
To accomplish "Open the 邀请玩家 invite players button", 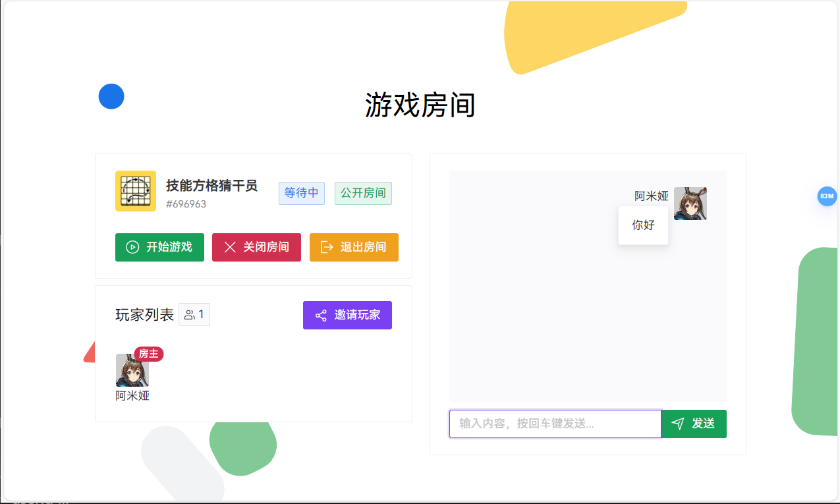I will tap(347, 315).
